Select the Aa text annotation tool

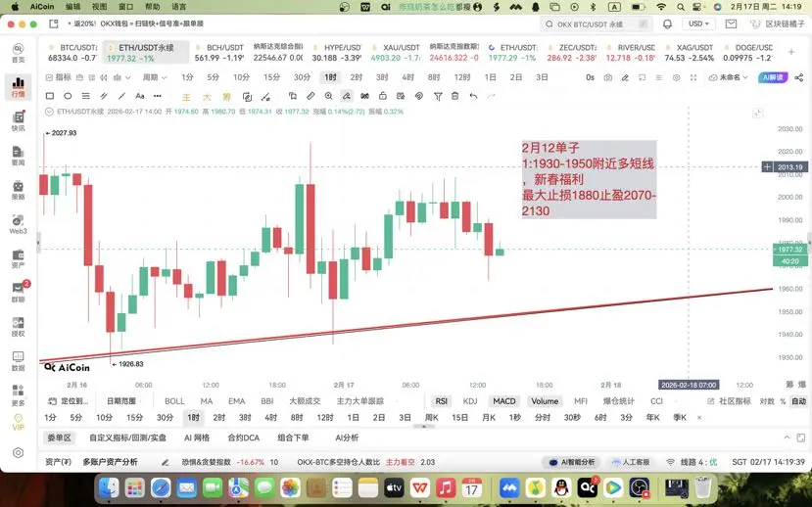[140, 96]
